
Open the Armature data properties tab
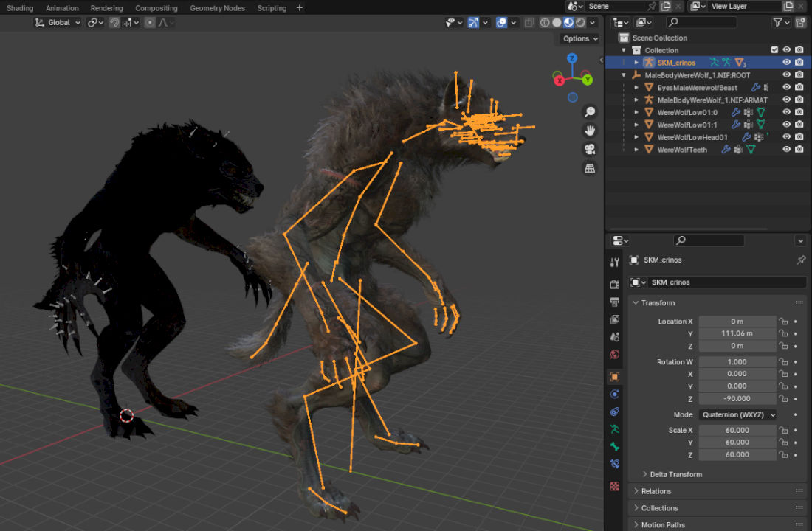pos(615,429)
